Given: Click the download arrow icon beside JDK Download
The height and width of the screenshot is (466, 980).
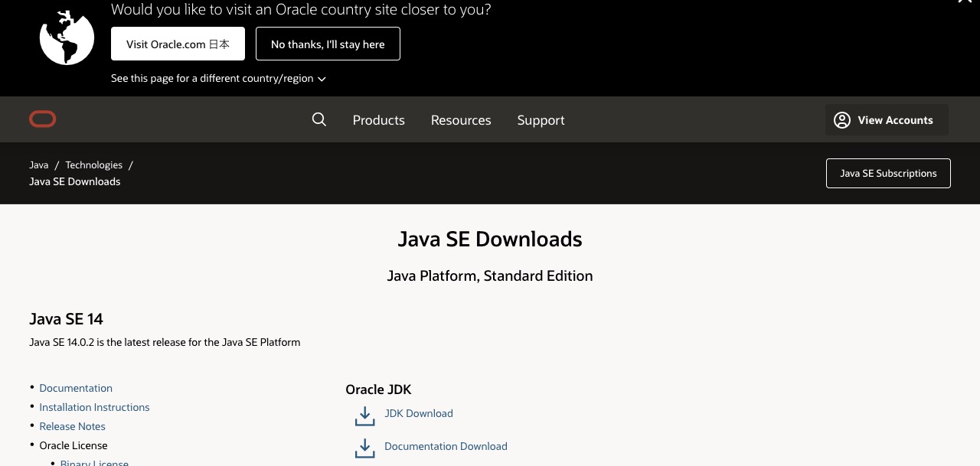Looking at the screenshot, I should click(x=365, y=415).
